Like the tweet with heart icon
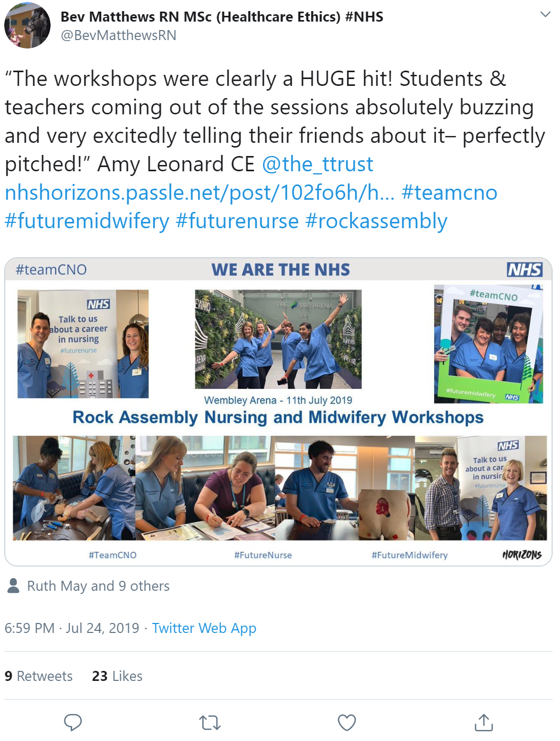Image resolution: width=560 pixels, height=741 pixels. pos(347,723)
